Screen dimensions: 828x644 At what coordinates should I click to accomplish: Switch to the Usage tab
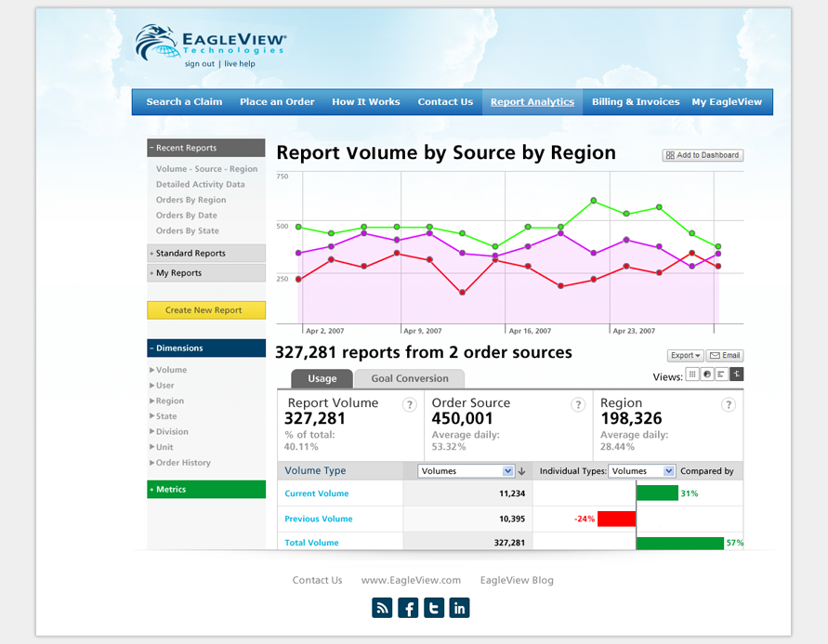[x=322, y=378]
